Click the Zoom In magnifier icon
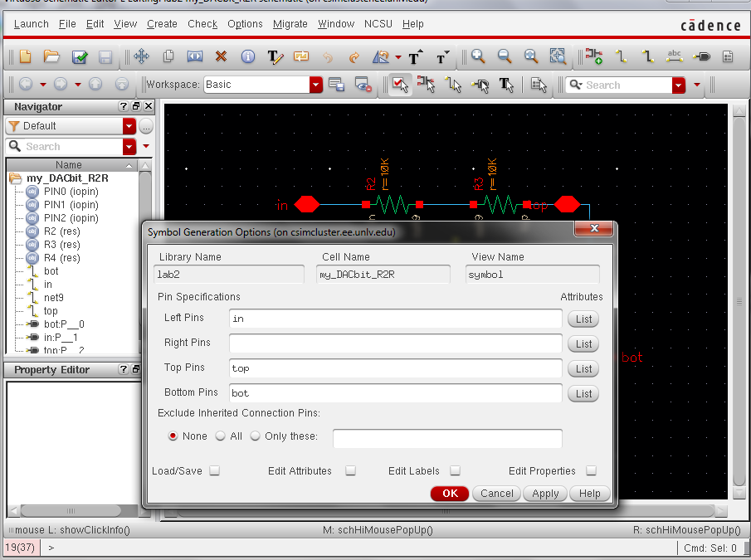 478,56
